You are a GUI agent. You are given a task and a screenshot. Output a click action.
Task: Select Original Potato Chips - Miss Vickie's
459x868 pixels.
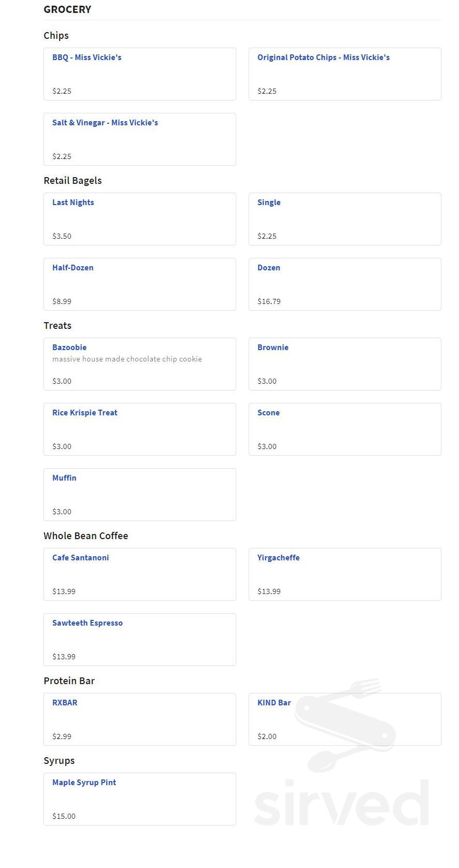tap(345, 74)
